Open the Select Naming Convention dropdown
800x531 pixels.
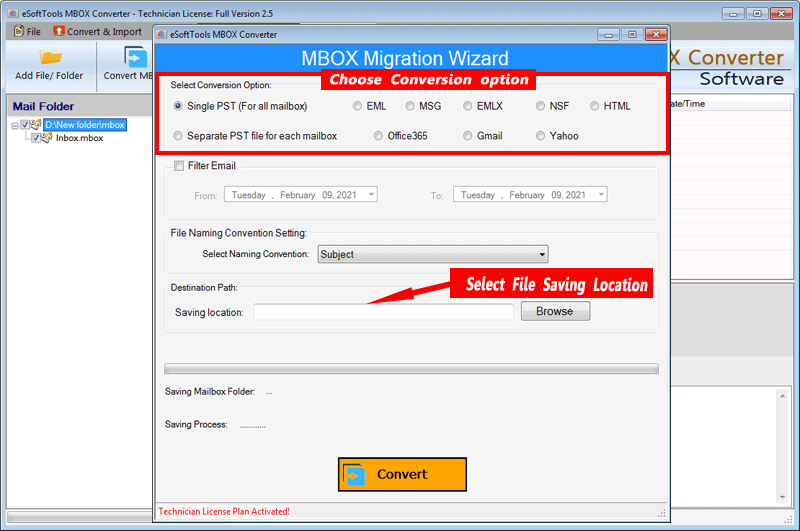click(433, 254)
